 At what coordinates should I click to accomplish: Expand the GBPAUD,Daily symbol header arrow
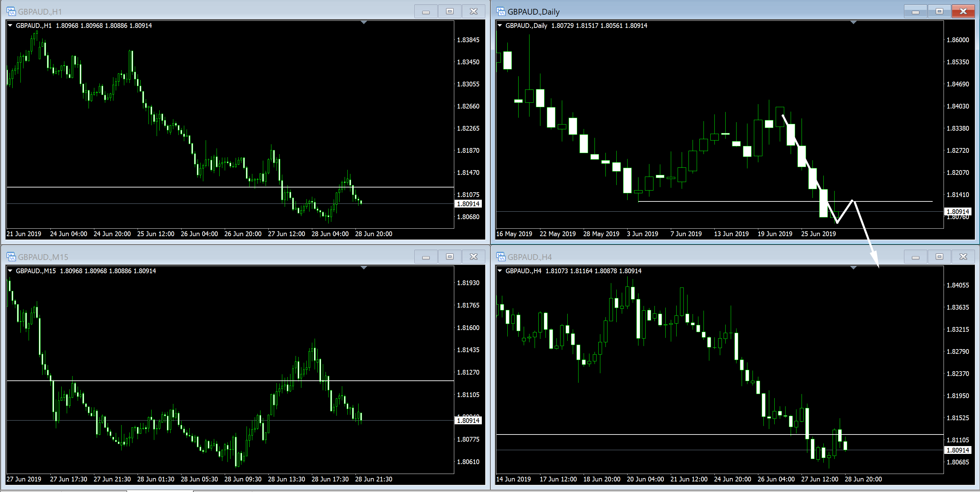click(x=500, y=26)
